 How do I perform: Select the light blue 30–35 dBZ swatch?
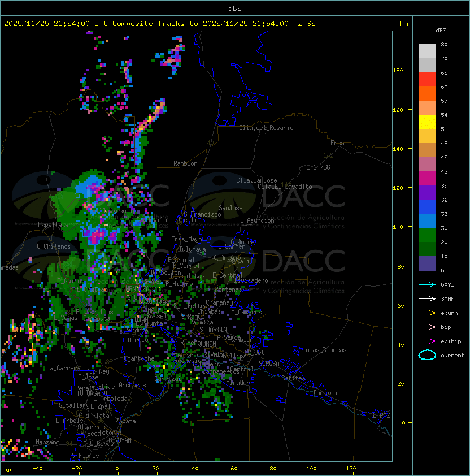(x=427, y=220)
